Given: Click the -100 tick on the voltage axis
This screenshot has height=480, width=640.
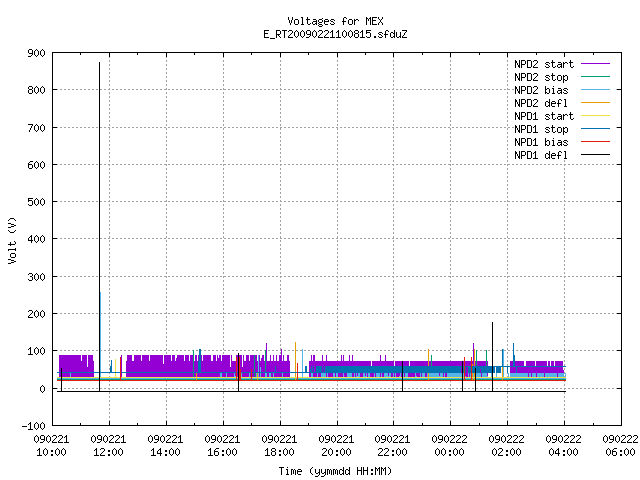Looking at the screenshot, I should [33, 426].
